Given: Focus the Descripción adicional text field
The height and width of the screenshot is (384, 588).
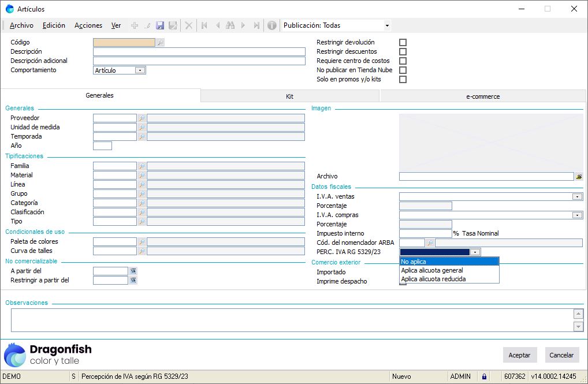Looking at the screenshot, I should [x=199, y=61].
